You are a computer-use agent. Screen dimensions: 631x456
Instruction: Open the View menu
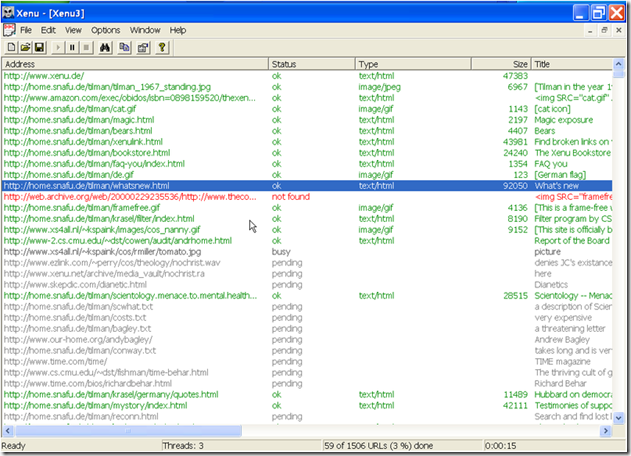click(x=75, y=30)
